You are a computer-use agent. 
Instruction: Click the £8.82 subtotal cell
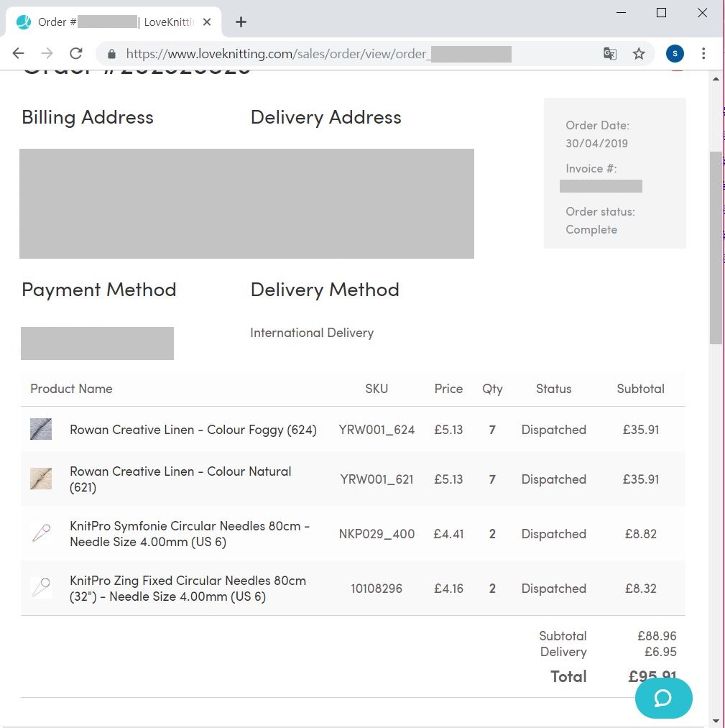tap(640, 534)
